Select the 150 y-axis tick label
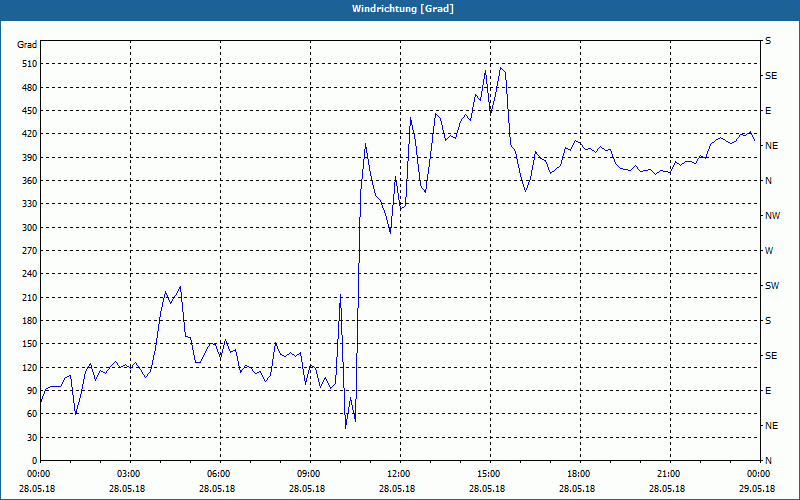This screenshot has width=800, height=500. click(30, 344)
